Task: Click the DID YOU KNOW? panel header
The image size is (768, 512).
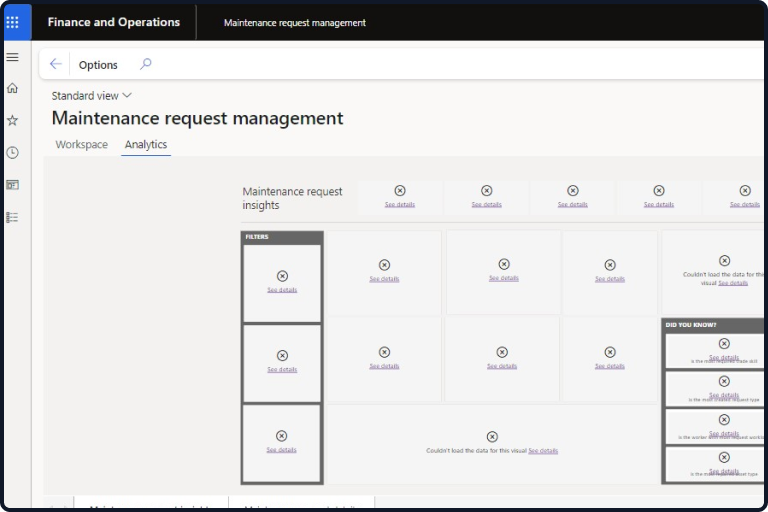Action: click(713, 325)
